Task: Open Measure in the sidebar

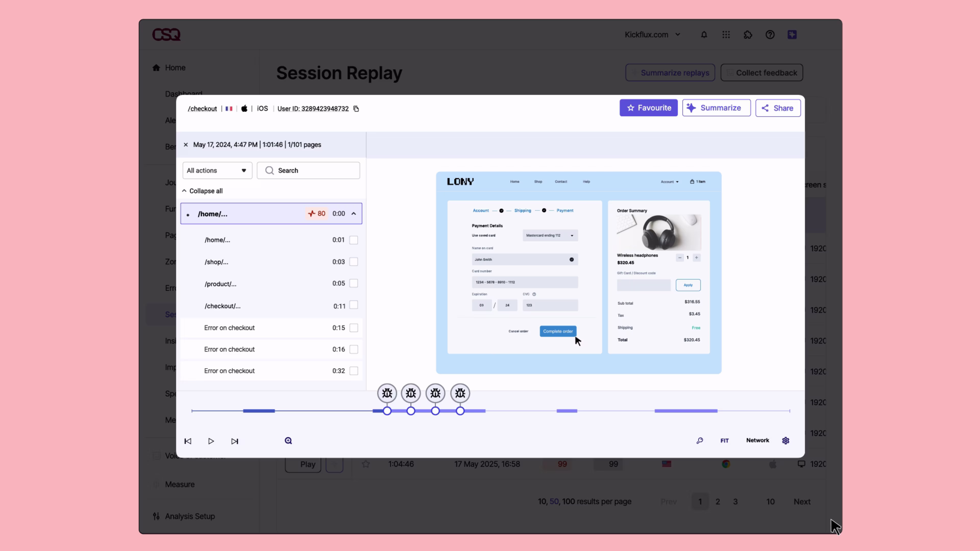Action: coord(180,484)
